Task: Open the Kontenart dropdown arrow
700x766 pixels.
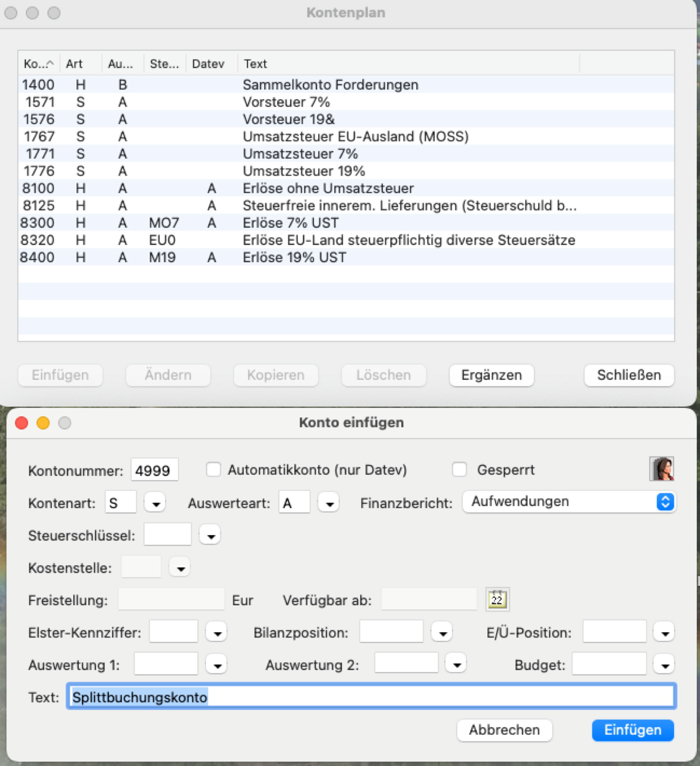Action: [x=155, y=503]
